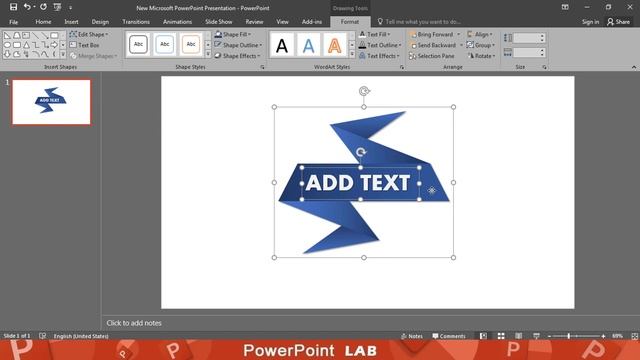Image resolution: width=640 pixels, height=360 pixels.
Task: Click the zoom slider handle
Action: click(x=569, y=336)
